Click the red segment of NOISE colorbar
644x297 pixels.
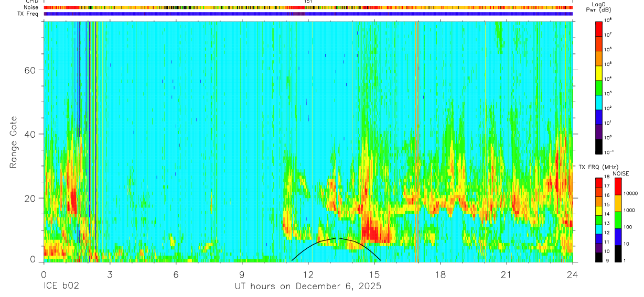[618, 186]
